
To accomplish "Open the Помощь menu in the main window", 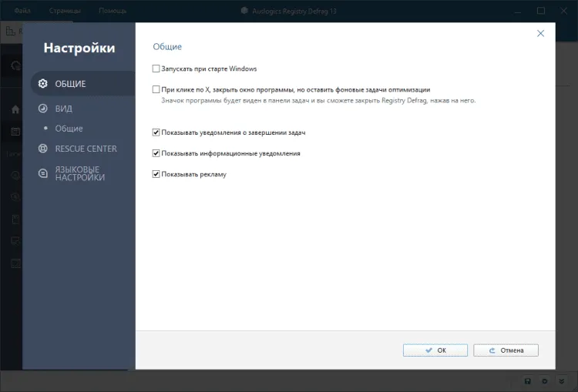I will pyautogui.click(x=113, y=11).
